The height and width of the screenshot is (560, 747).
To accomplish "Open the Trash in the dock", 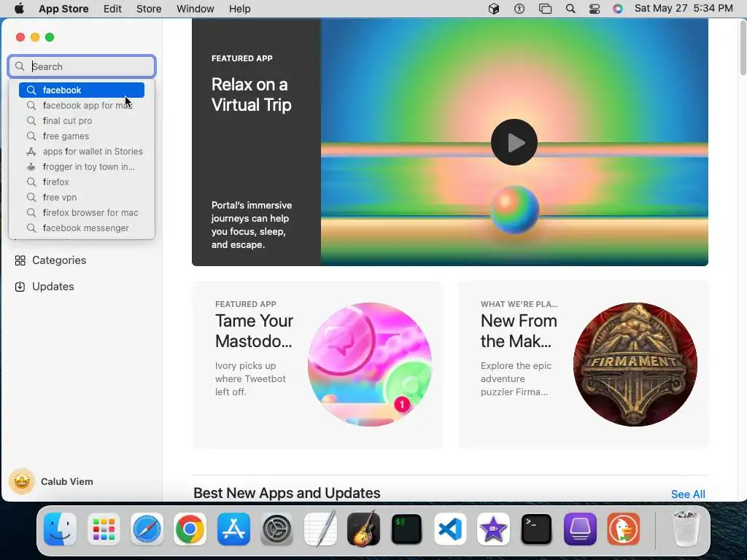I will pyautogui.click(x=686, y=529).
